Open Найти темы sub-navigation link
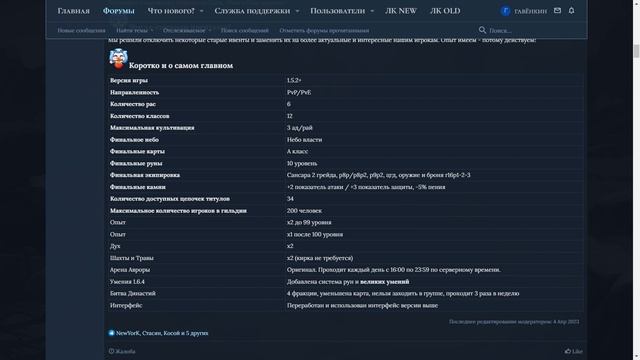 [x=131, y=30]
